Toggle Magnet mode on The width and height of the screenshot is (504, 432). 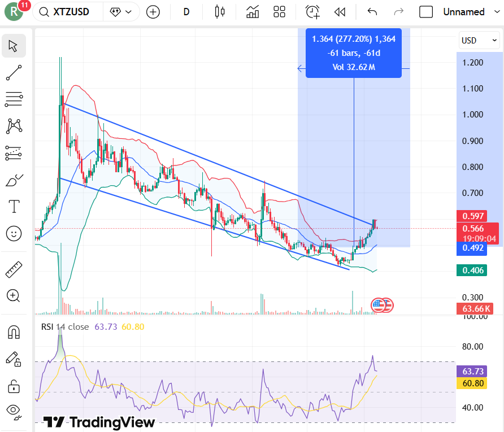click(x=14, y=332)
